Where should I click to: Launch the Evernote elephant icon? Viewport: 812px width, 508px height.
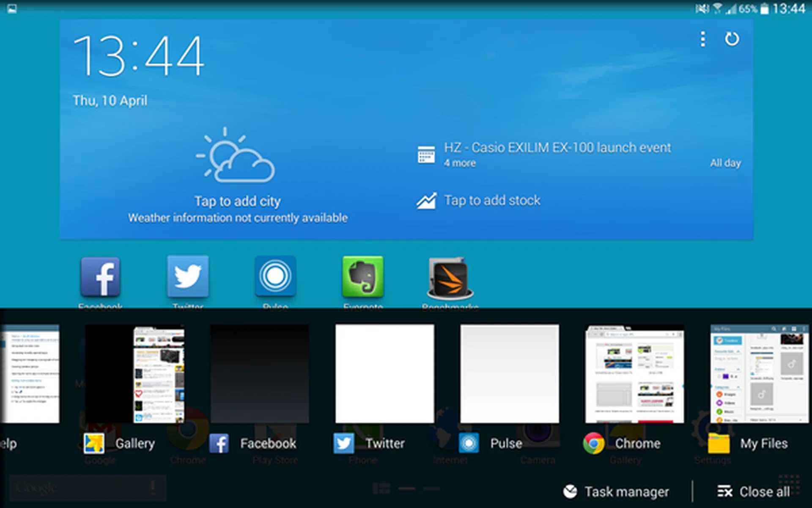click(x=363, y=277)
